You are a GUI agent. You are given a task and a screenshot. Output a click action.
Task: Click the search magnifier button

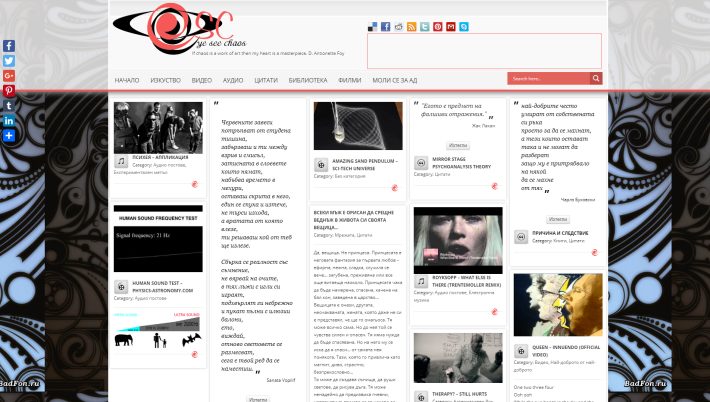597,78
